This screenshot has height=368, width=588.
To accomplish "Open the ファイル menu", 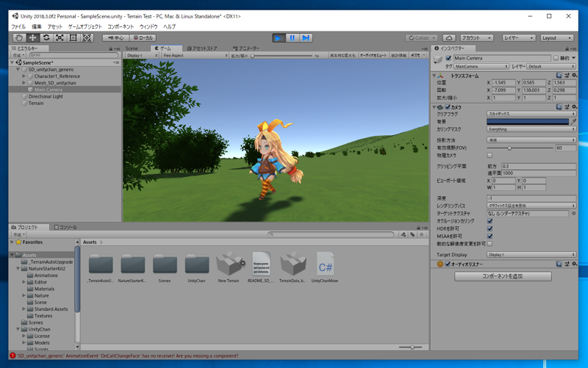I will click(x=18, y=26).
